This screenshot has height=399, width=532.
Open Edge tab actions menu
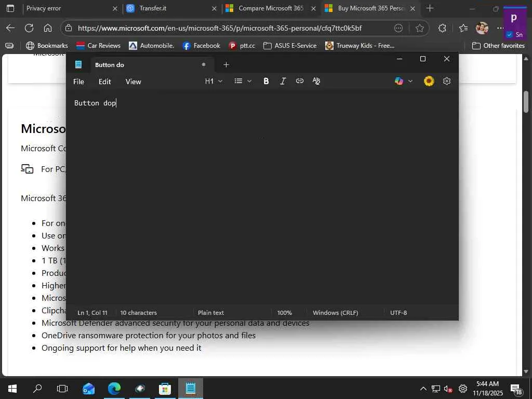pyautogui.click(x=10, y=8)
